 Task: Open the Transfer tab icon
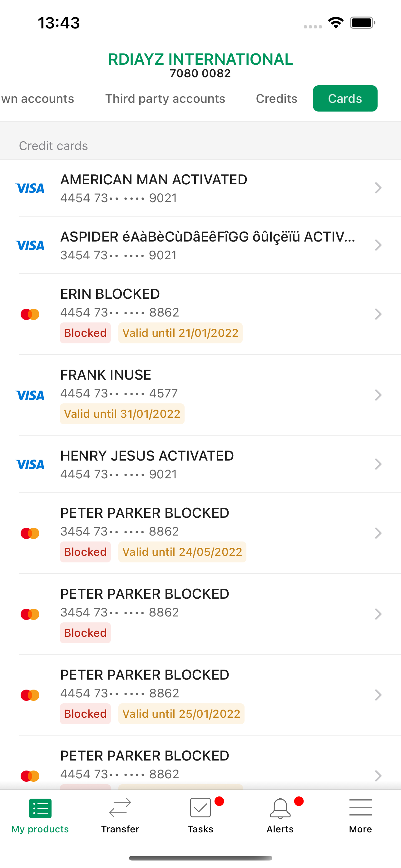point(120,808)
